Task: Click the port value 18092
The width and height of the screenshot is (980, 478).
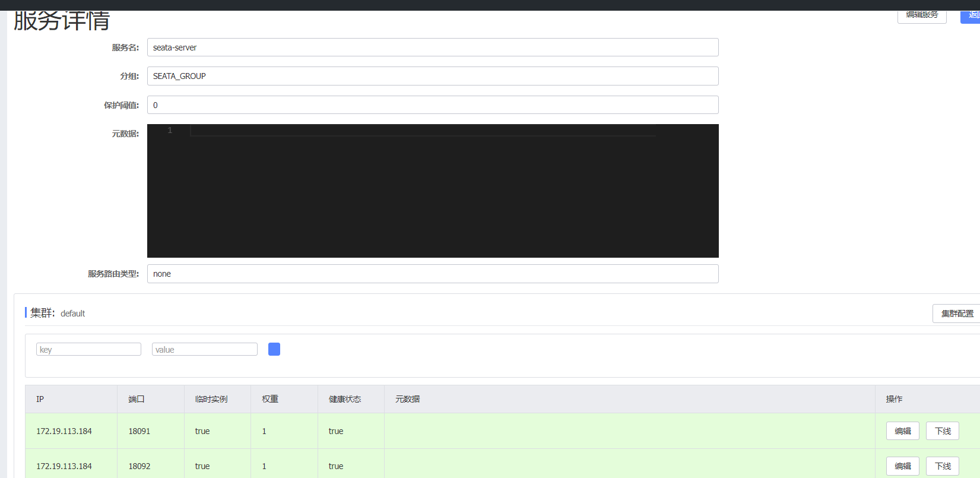Action: tap(139, 466)
